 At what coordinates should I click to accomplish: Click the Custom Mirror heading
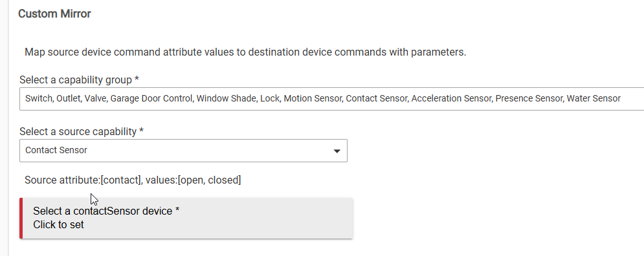click(54, 14)
